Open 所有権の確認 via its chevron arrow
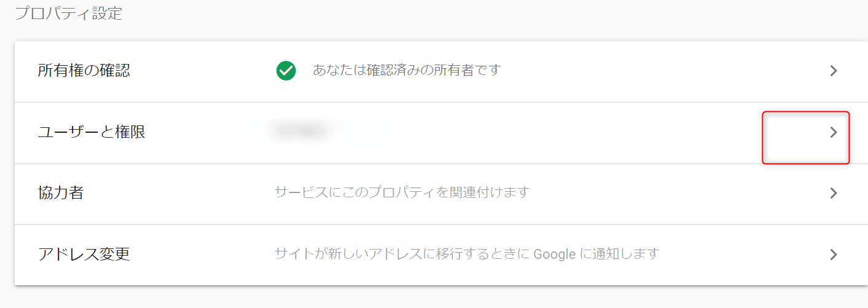 (834, 71)
